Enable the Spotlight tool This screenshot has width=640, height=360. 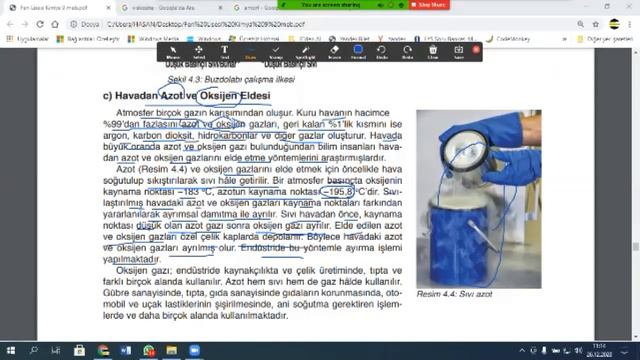(x=305, y=52)
